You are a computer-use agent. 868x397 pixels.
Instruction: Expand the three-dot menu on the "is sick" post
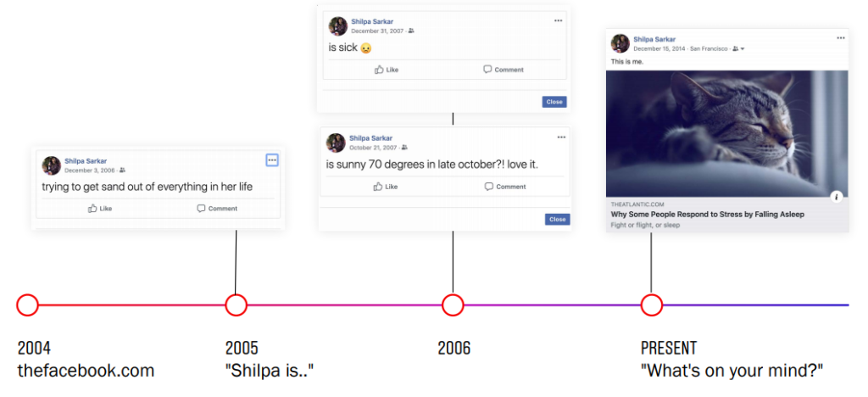558,20
